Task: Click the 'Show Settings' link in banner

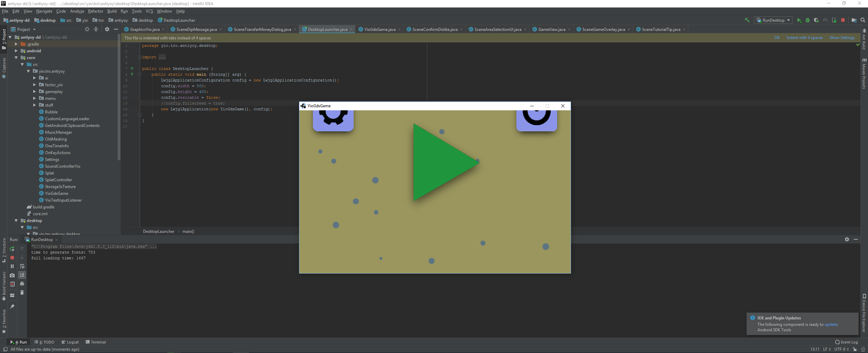Action: click(x=842, y=38)
